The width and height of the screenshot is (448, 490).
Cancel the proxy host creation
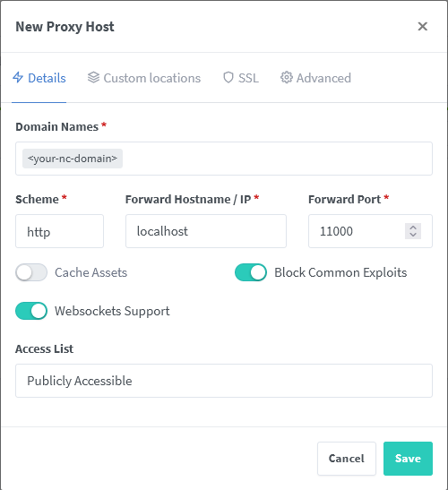347,459
